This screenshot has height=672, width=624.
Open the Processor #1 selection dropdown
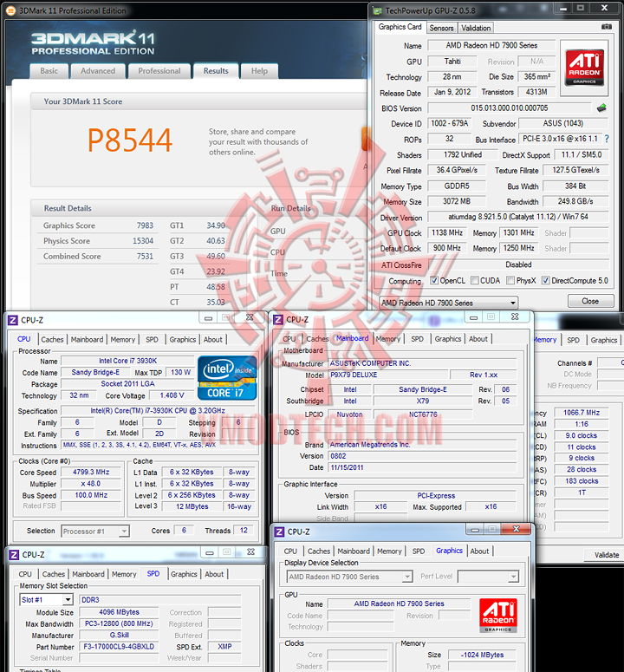[94, 531]
